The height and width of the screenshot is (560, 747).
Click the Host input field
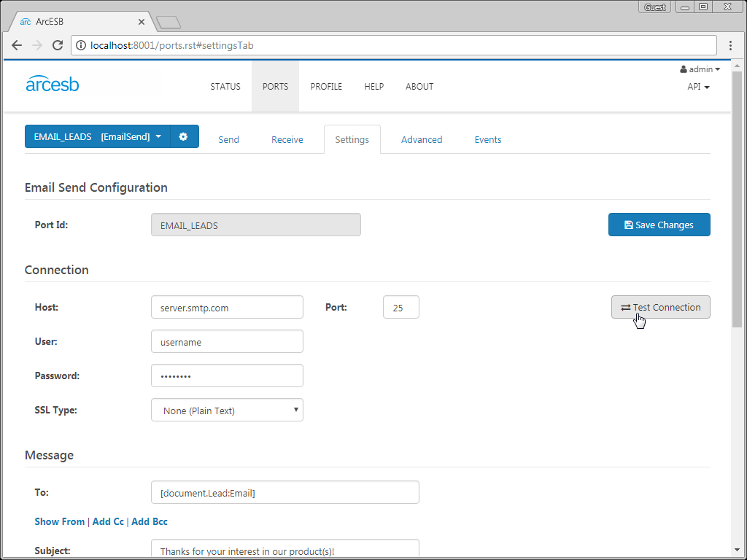tap(228, 307)
